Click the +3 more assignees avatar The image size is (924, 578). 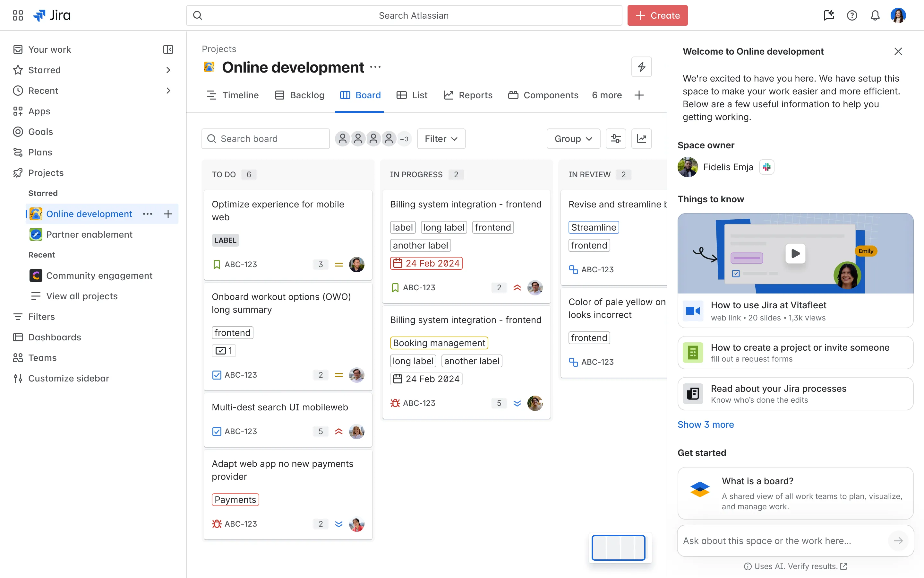404,139
